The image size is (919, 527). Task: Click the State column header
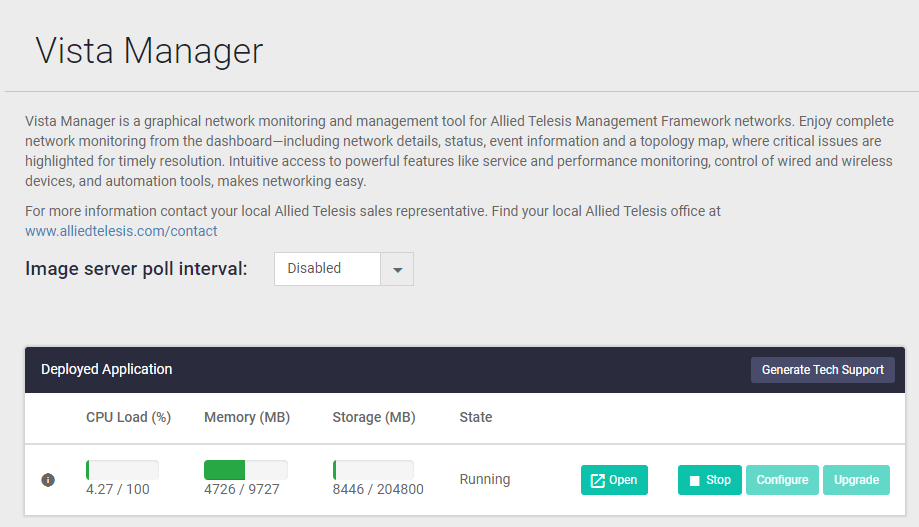pyautogui.click(x=476, y=417)
